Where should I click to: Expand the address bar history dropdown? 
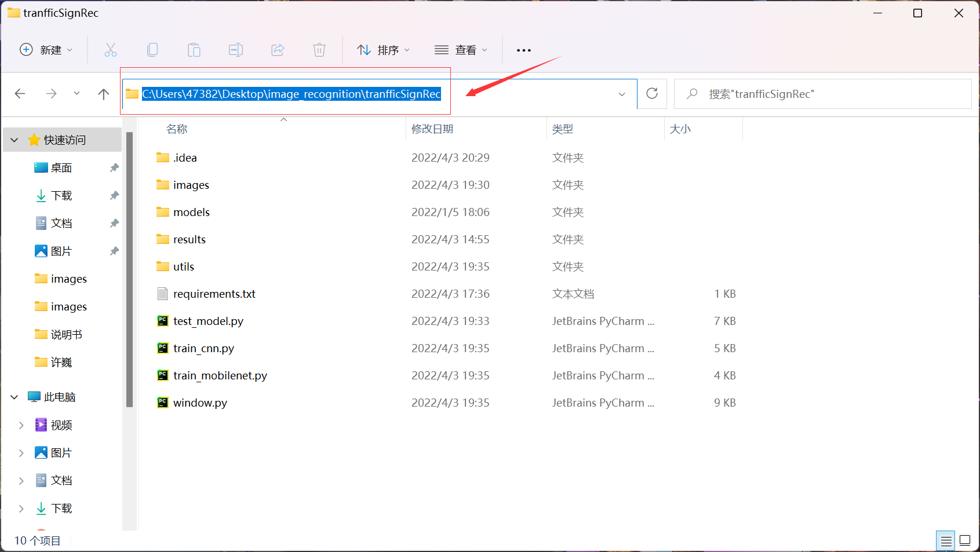(622, 94)
